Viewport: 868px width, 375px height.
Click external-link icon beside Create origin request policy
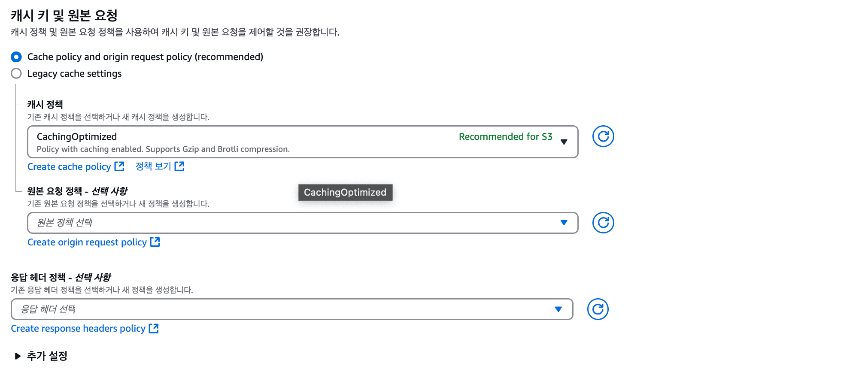coord(155,242)
